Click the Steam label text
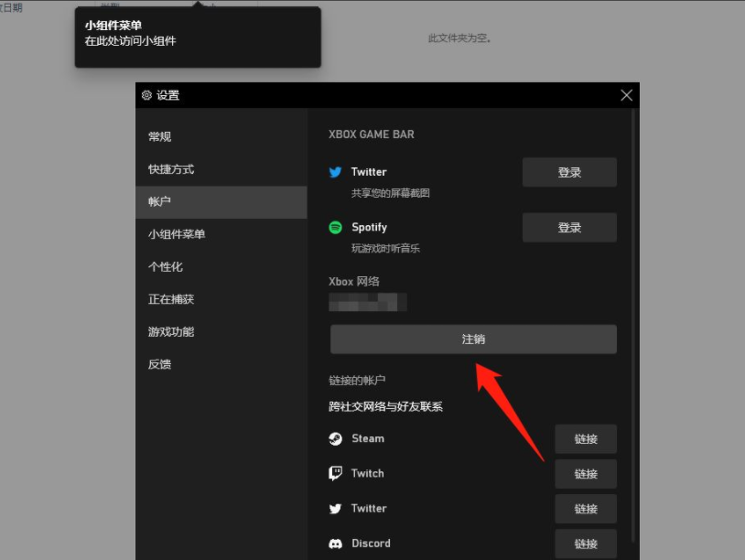 pyautogui.click(x=368, y=438)
